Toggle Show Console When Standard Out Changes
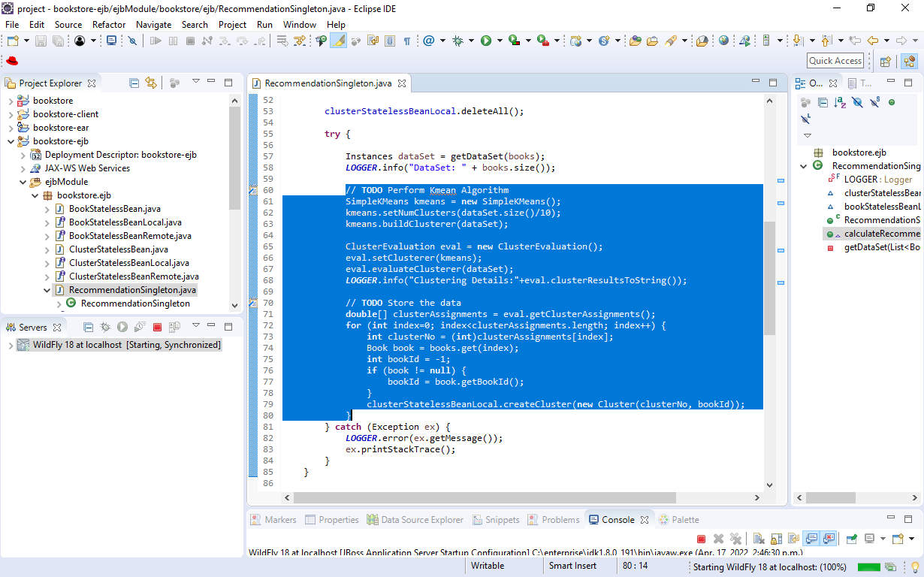 pos(811,539)
